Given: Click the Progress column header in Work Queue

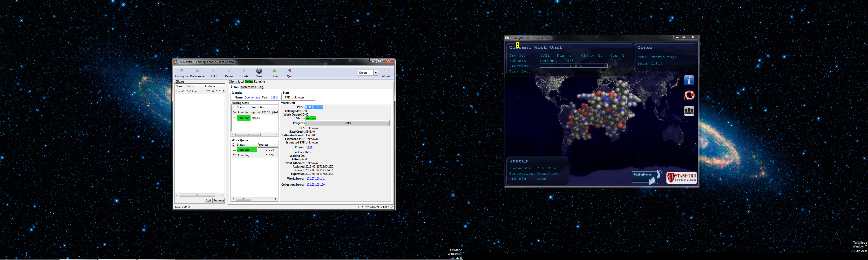Looking at the screenshot, I should (x=263, y=145).
